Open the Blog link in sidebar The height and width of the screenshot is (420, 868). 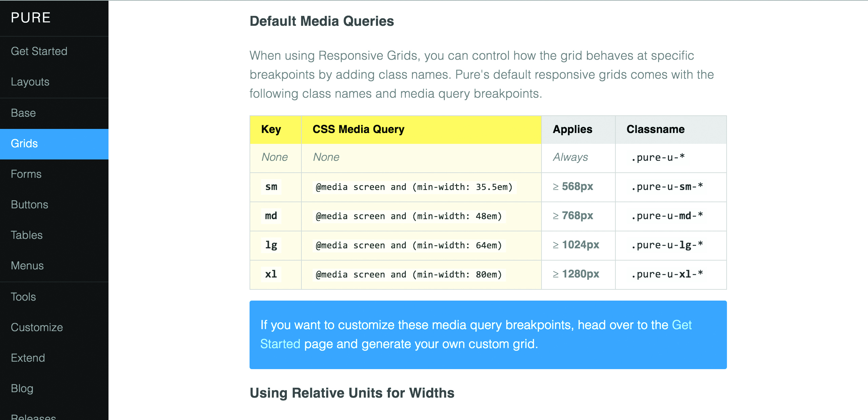pos(22,388)
